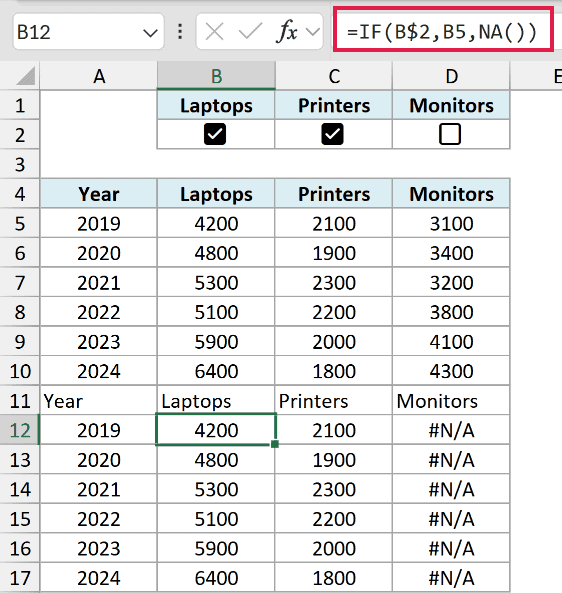This screenshot has width=562, height=593.
Task: Select cell D10 with value 4300
Action: coord(451,371)
